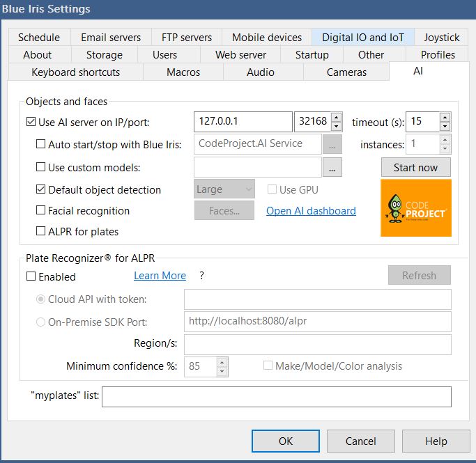
Task: Open the Large model size dropdown
Action: [x=224, y=189]
